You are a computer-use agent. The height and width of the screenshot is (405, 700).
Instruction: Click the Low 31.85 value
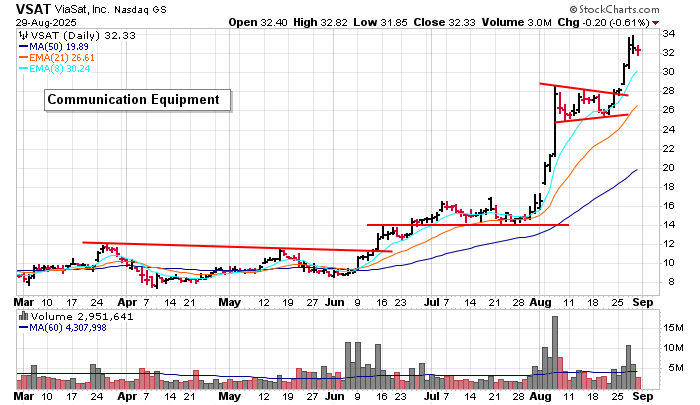(x=380, y=22)
